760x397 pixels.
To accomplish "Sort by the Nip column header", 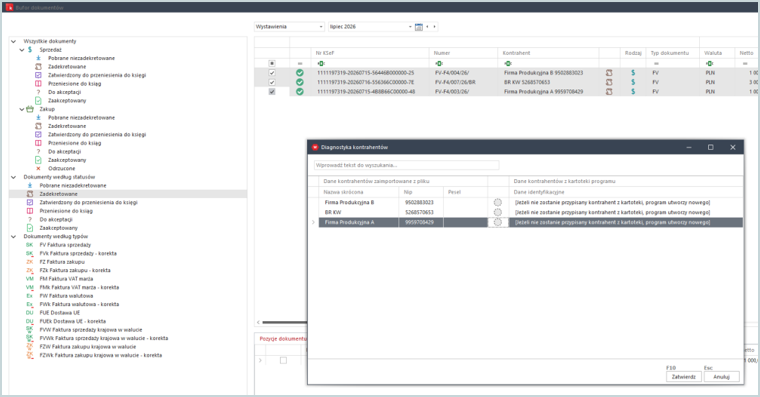I will coord(421,192).
